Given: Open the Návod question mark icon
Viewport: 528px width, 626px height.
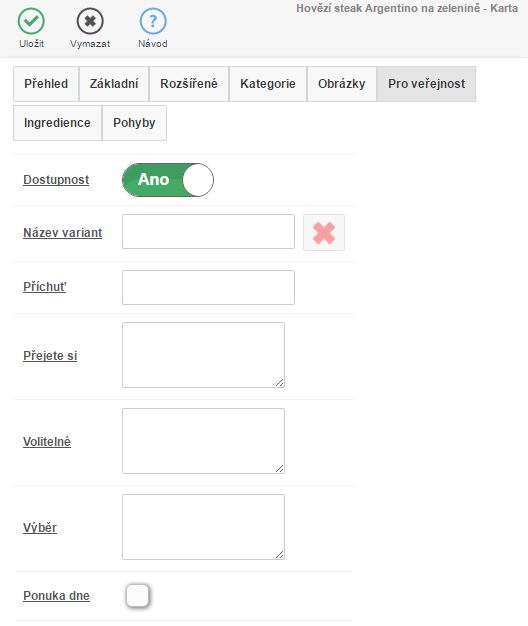Looking at the screenshot, I should [153, 21].
